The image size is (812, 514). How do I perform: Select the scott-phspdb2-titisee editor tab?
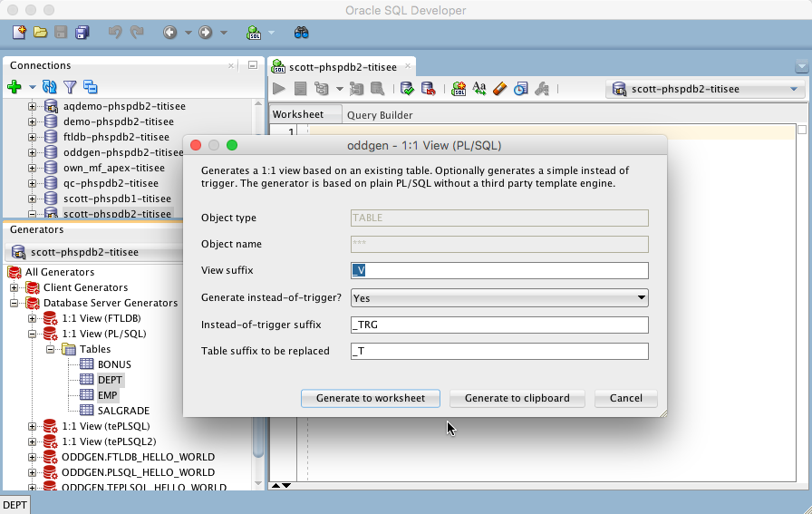[344, 66]
